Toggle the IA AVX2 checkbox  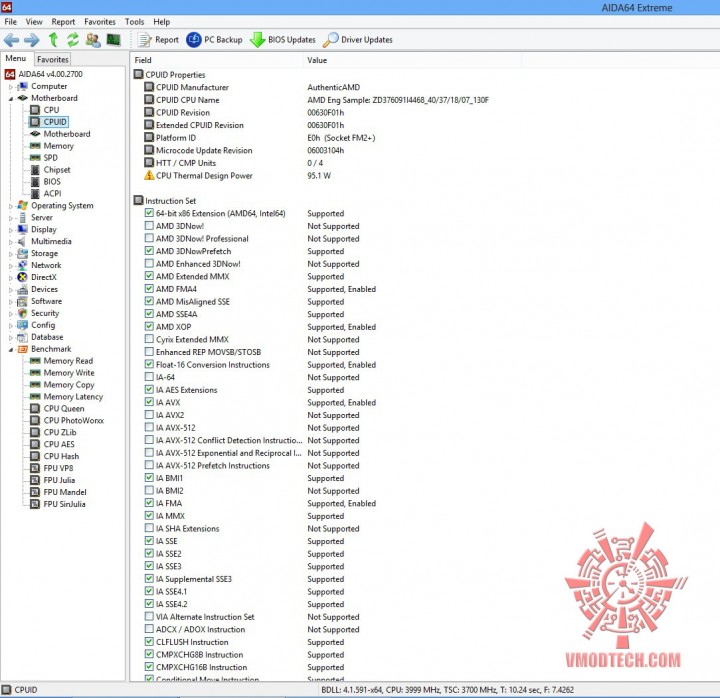pyautogui.click(x=149, y=415)
